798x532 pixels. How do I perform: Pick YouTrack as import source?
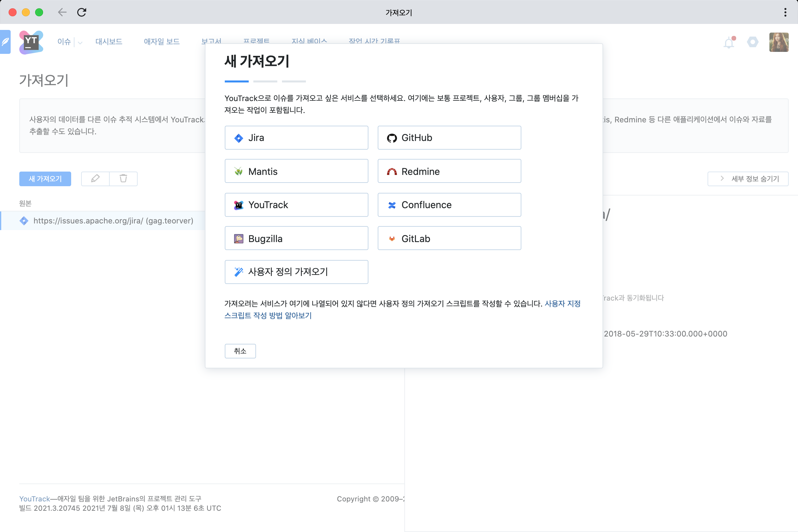296,205
